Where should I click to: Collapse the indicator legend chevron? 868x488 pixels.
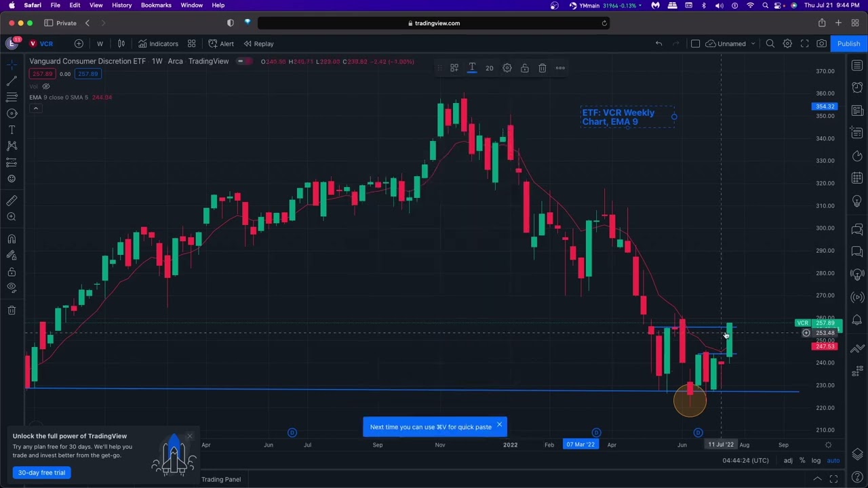point(36,108)
